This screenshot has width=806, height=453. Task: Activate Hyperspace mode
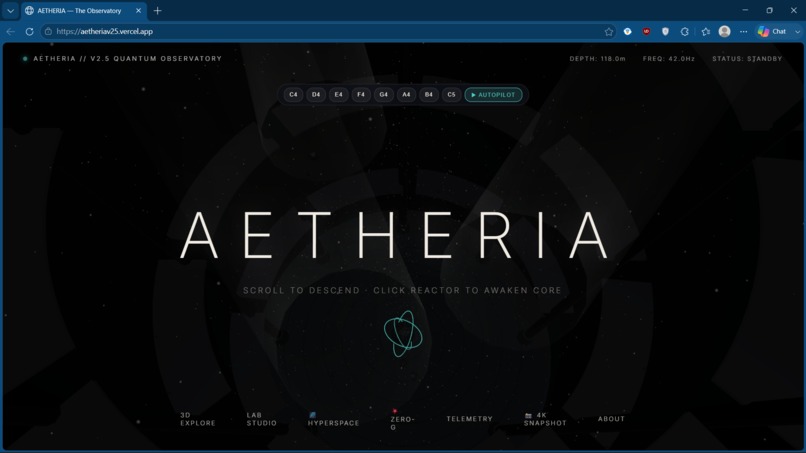click(334, 419)
